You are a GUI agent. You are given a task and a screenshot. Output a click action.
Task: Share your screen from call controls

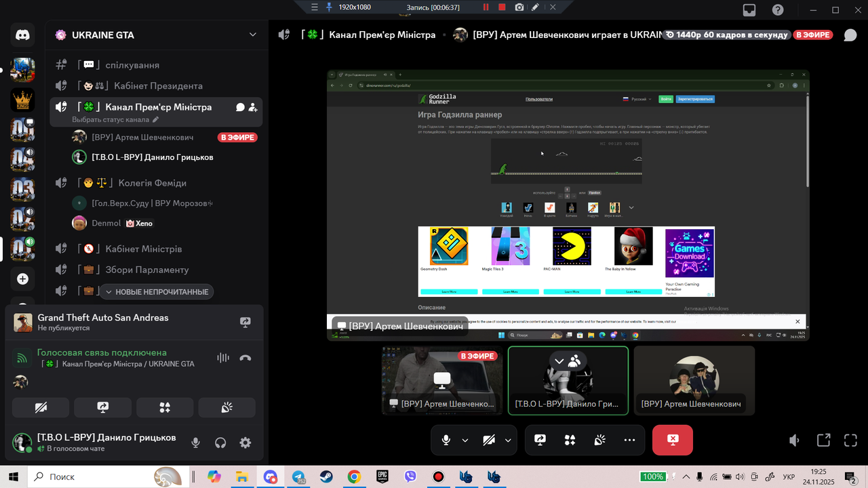click(x=540, y=440)
